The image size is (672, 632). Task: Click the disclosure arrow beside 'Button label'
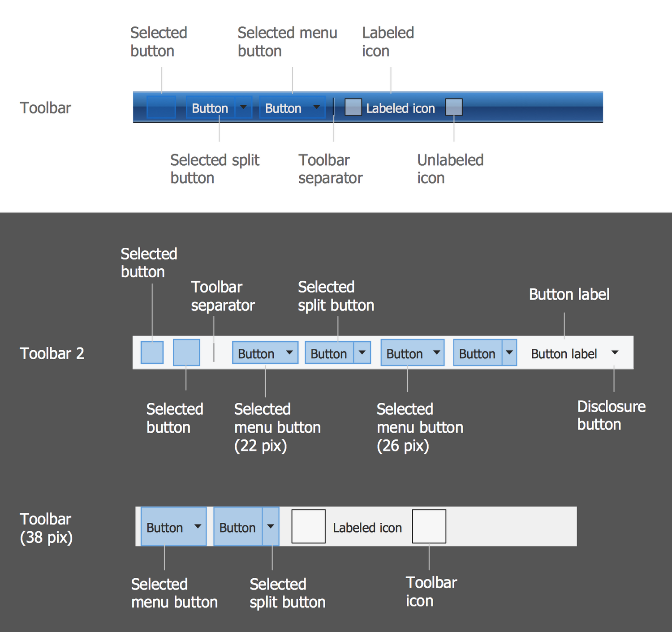pos(615,353)
